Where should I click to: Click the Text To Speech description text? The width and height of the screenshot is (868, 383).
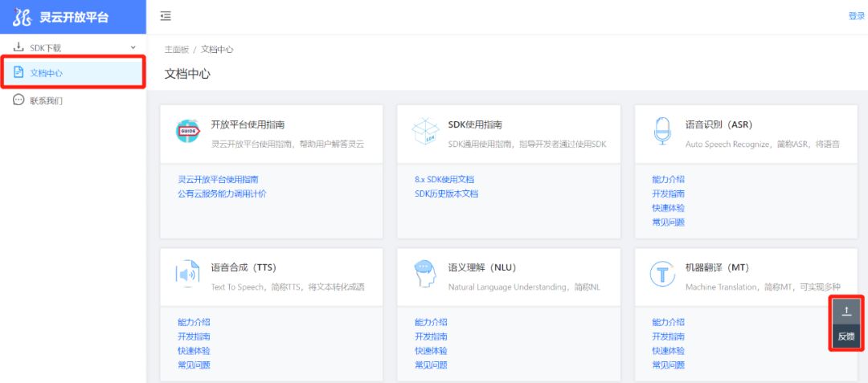coord(288,287)
